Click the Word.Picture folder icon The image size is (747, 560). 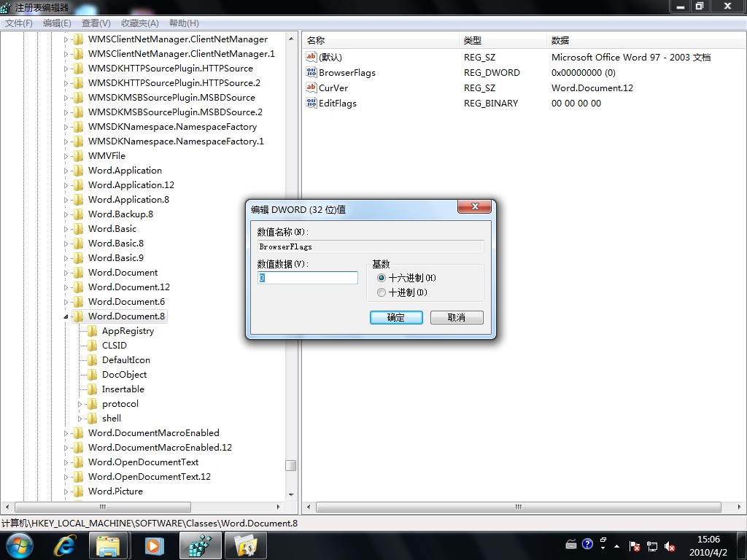78,491
